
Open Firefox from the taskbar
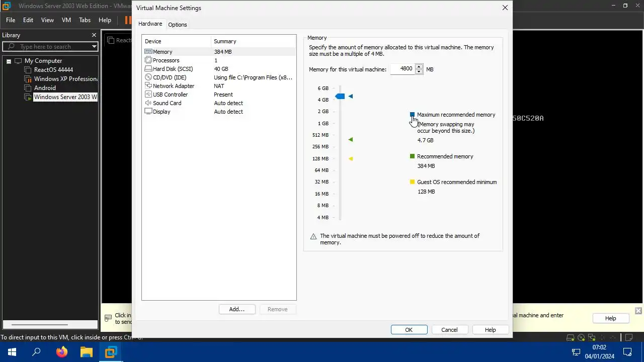(x=62, y=352)
